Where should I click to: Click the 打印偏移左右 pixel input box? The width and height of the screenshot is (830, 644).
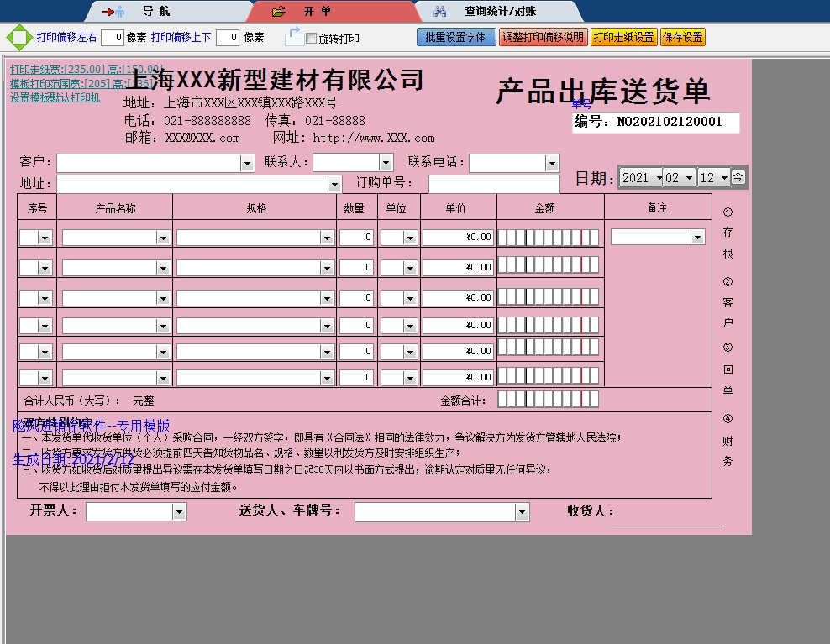[x=113, y=38]
